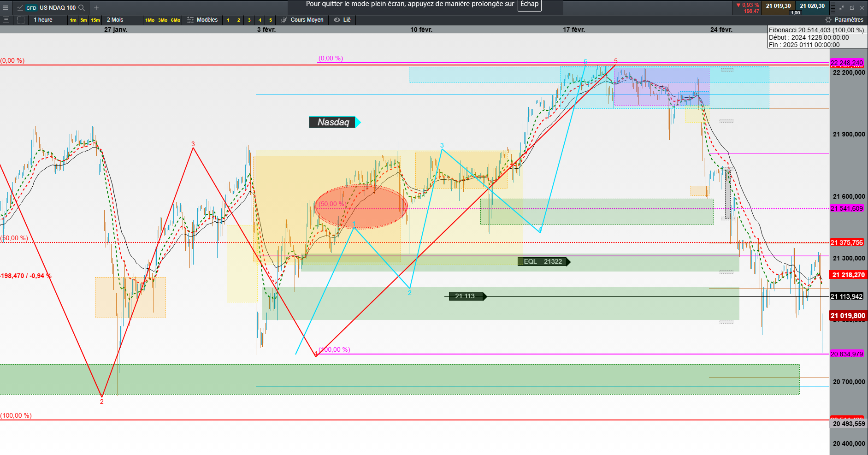Exit fullscreen with collapse arrows icon
The height and width of the screenshot is (455, 868).
tap(842, 8)
